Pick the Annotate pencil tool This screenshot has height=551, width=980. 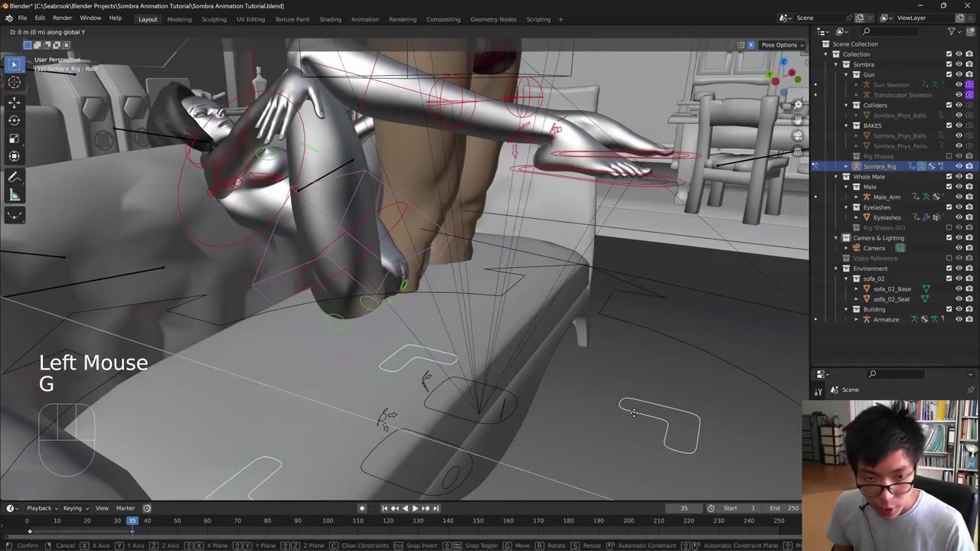14,177
